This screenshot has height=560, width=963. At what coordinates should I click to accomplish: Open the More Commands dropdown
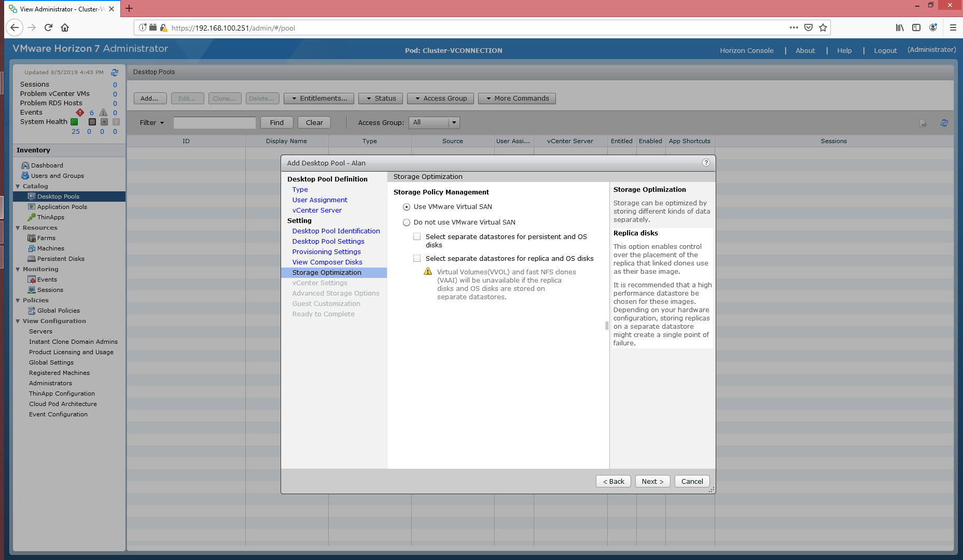[x=517, y=99]
